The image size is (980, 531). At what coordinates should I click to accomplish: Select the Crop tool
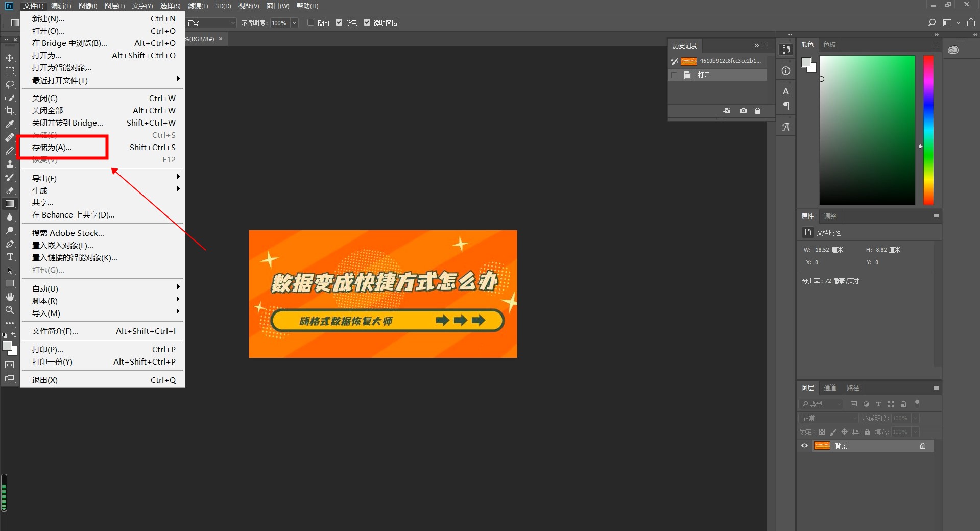coord(10,111)
